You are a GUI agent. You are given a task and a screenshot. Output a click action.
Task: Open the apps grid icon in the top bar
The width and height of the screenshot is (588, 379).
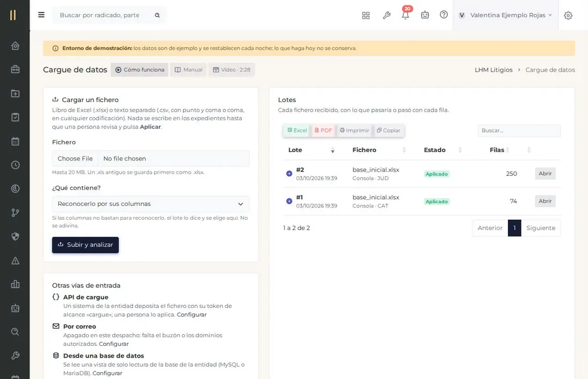click(366, 16)
